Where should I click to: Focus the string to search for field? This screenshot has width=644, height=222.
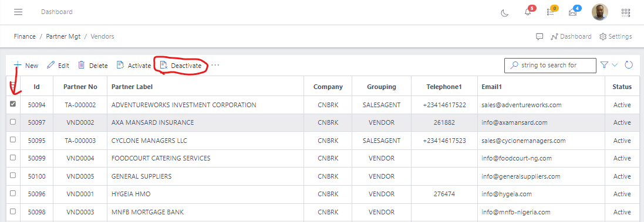pyautogui.click(x=550, y=65)
